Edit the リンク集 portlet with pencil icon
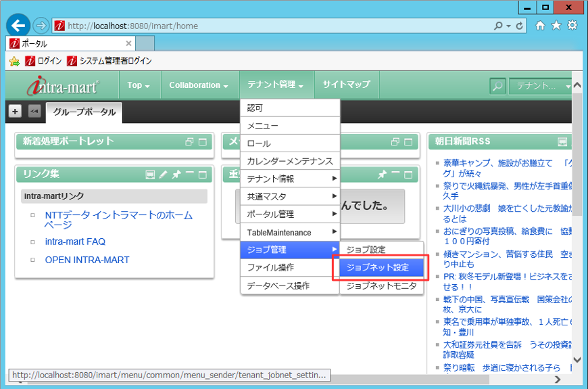The width and height of the screenshot is (588, 389). (163, 175)
